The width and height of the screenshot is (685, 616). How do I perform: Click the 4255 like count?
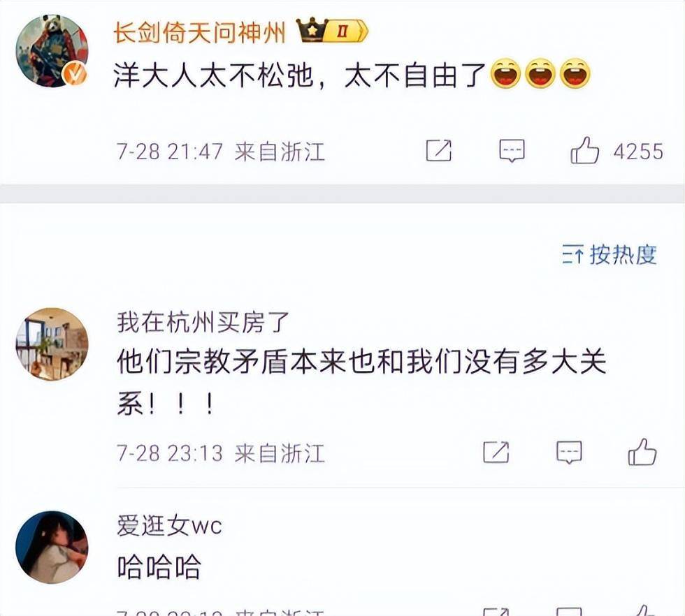[x=638, y=152]
